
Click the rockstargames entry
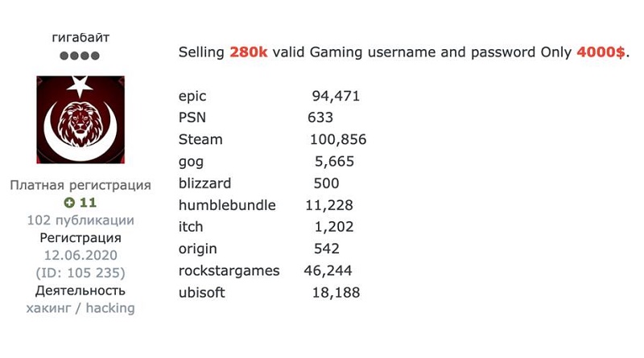pyautogui.click(x=229, y=271)
